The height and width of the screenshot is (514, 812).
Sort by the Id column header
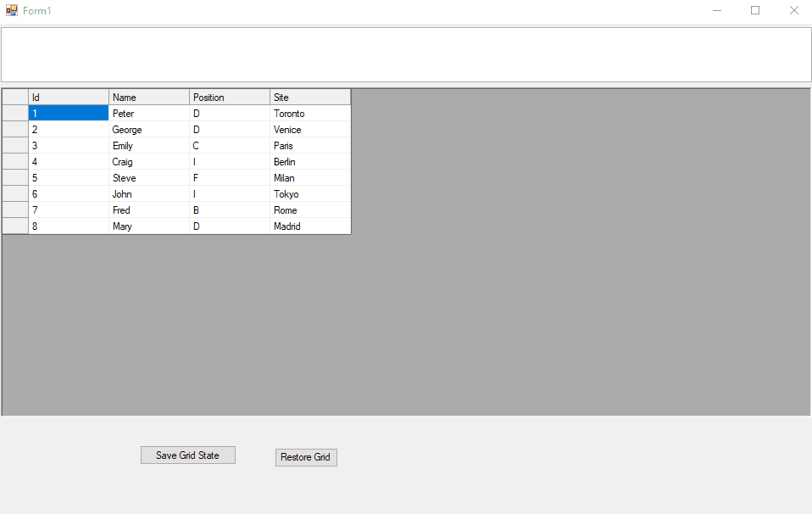tap(69, 97)
